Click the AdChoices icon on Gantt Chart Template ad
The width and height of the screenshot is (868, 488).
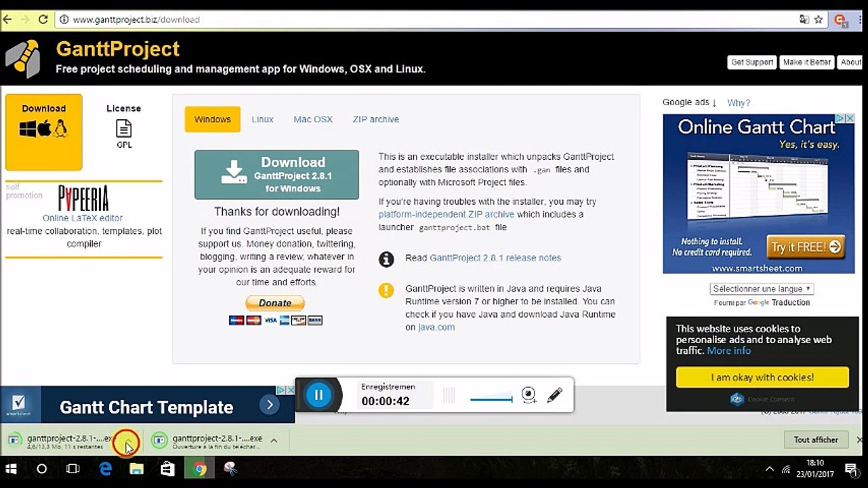[282, 390]
